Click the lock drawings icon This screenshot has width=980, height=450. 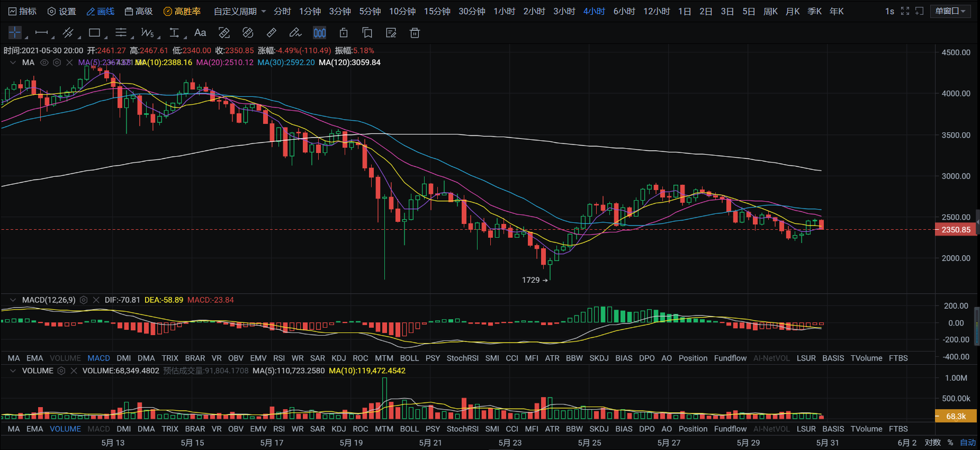click(x=344, y=33)
